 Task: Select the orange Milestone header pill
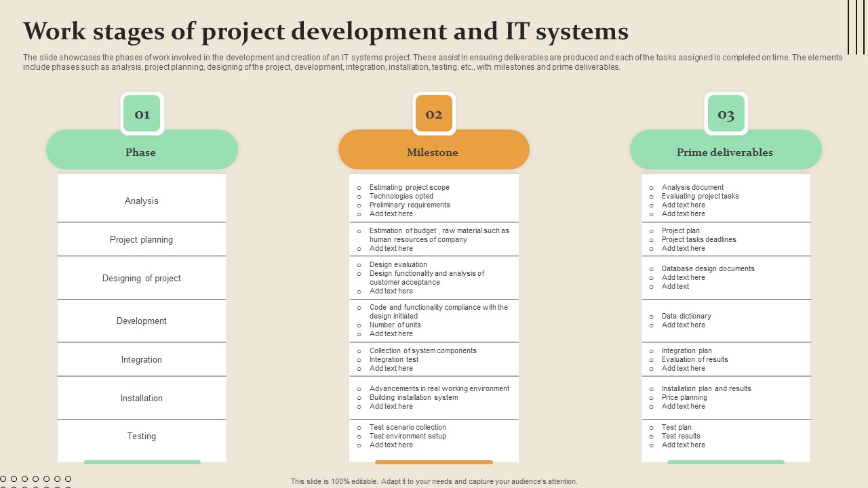[x=434, y=150]
